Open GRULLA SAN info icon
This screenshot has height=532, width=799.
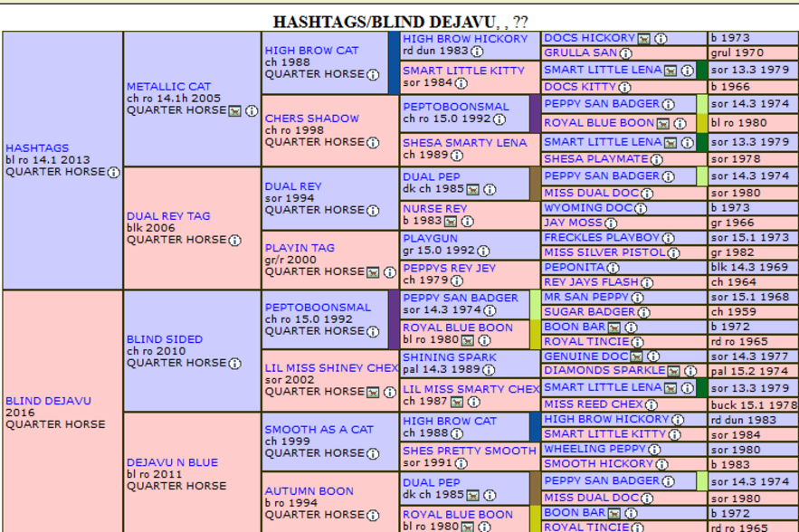pyautogui.click(x=626, y=53)
